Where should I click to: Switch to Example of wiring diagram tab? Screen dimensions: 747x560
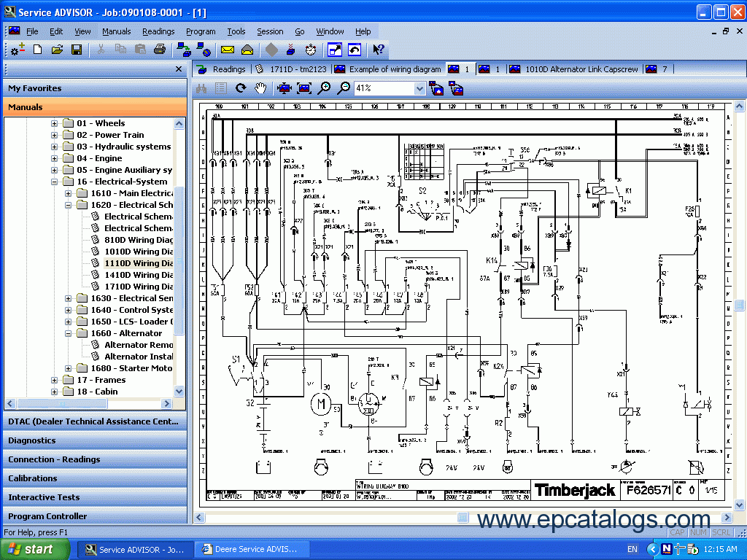point(388,69)
